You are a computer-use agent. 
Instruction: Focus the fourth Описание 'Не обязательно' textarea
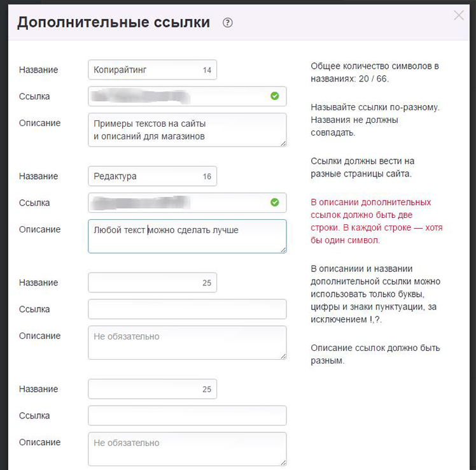point(187,449)
